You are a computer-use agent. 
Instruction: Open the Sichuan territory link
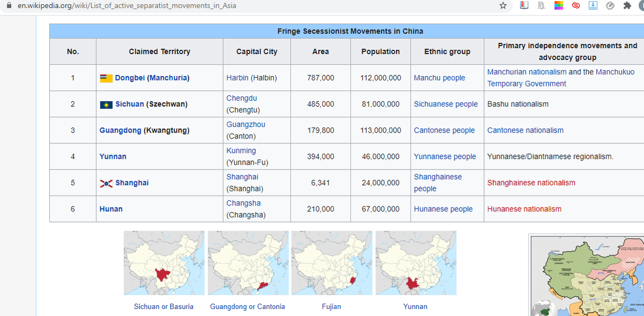(129, 104)
